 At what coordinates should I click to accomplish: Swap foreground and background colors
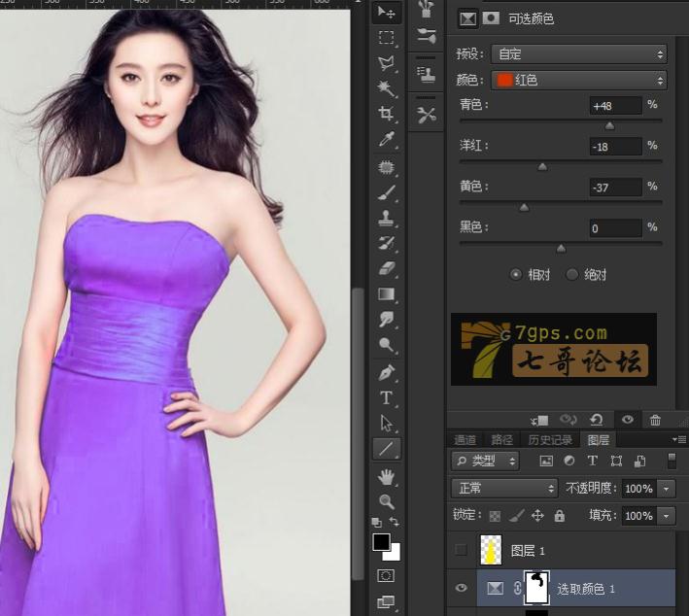click(x=395, y=522)
